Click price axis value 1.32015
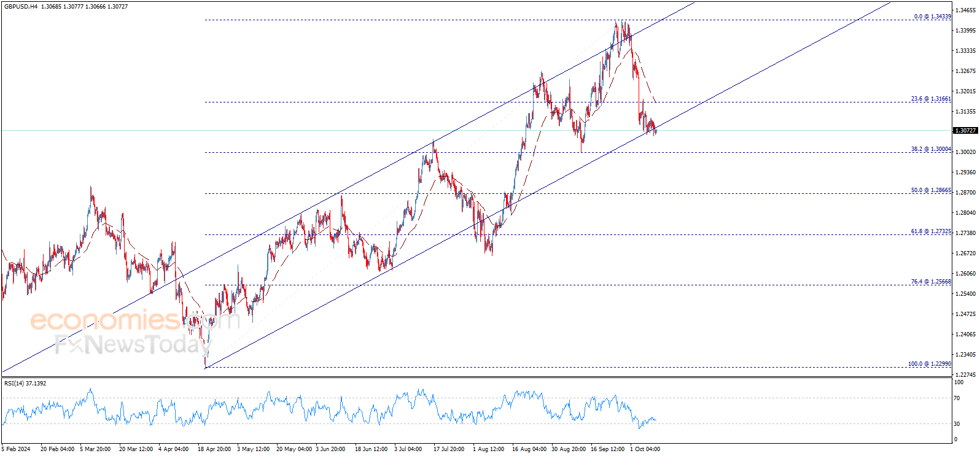This screenshot has height=456, width=980. click(966, 91)
